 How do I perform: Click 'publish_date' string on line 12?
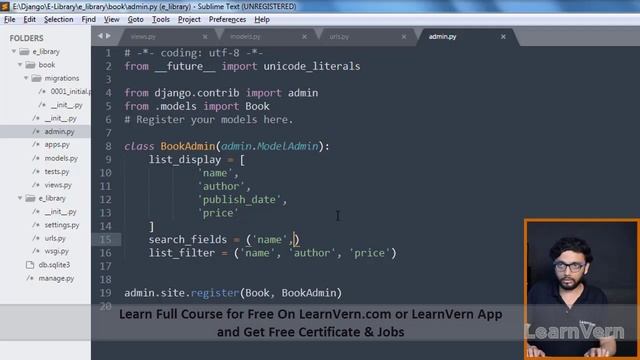tap(239, 200)
